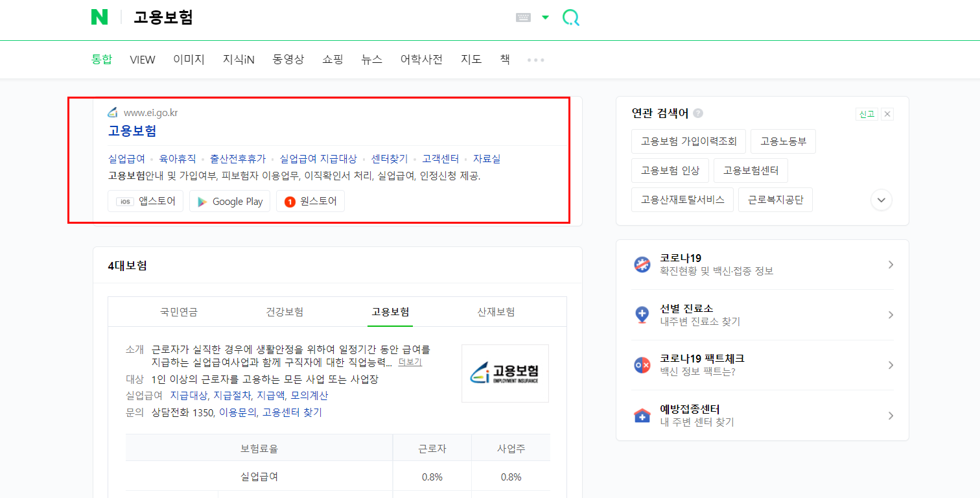Screen dimensions: 980x498
Task: Click related search 근로복지공단
Action: coord(775,200)
